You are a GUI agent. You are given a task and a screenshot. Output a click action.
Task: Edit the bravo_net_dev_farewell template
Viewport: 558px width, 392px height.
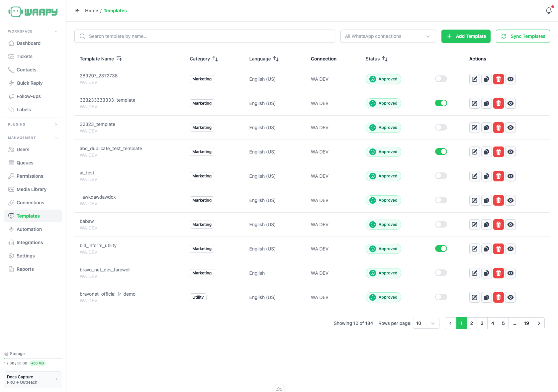[475, 273]
